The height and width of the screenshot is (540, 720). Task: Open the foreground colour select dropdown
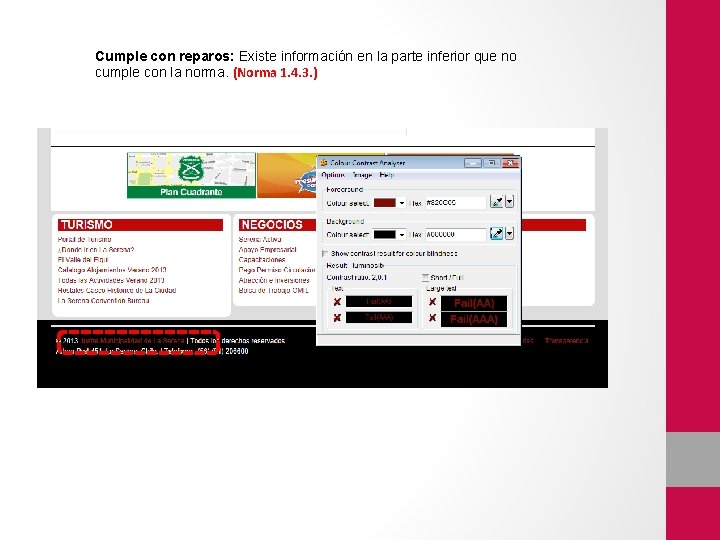click(x=402, y=202)
